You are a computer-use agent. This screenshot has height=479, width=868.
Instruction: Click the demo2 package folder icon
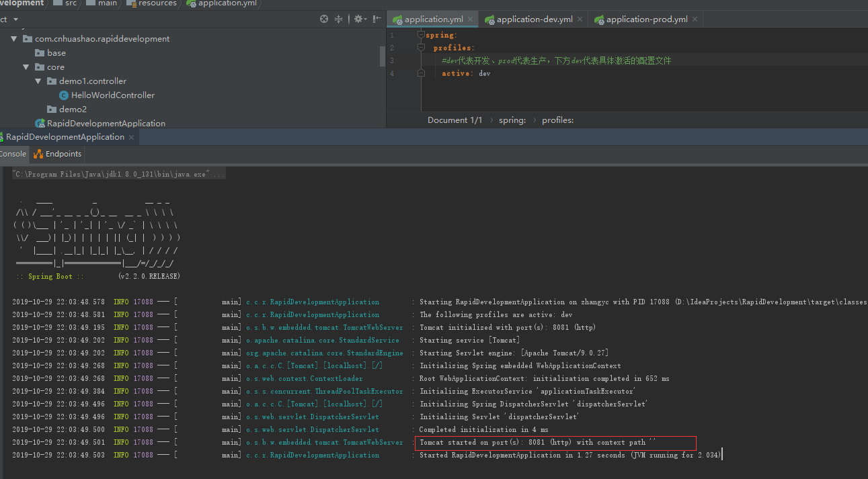pos(52,110)
